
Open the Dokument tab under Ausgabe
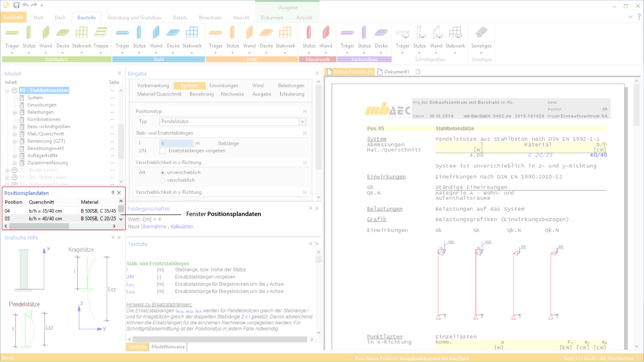272,17
